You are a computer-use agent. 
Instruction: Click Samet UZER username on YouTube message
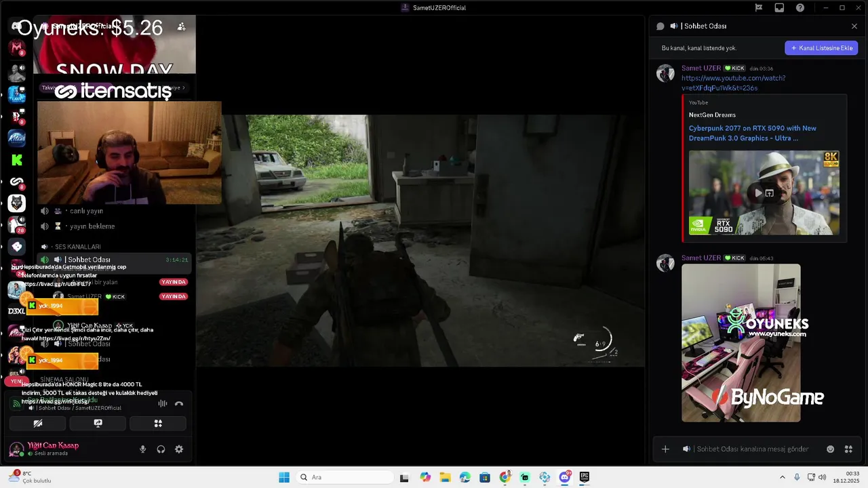point(701,68)
